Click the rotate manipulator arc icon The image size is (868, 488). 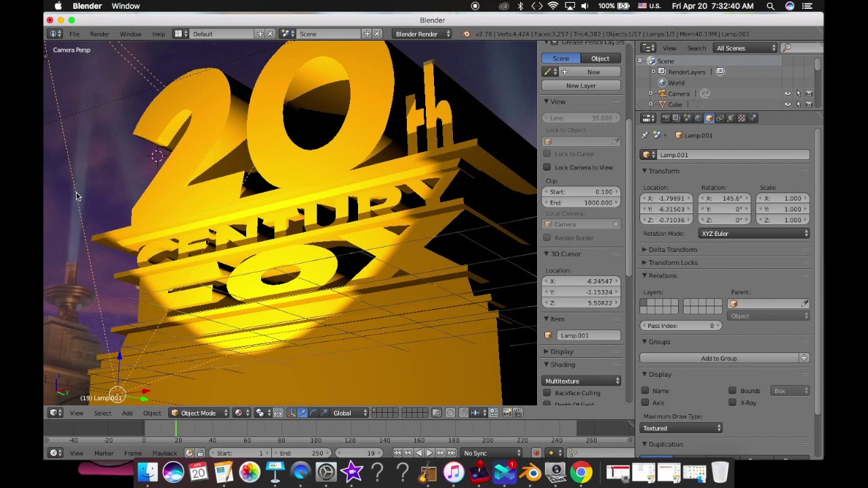pyautogui.click(x=313, y=413)
